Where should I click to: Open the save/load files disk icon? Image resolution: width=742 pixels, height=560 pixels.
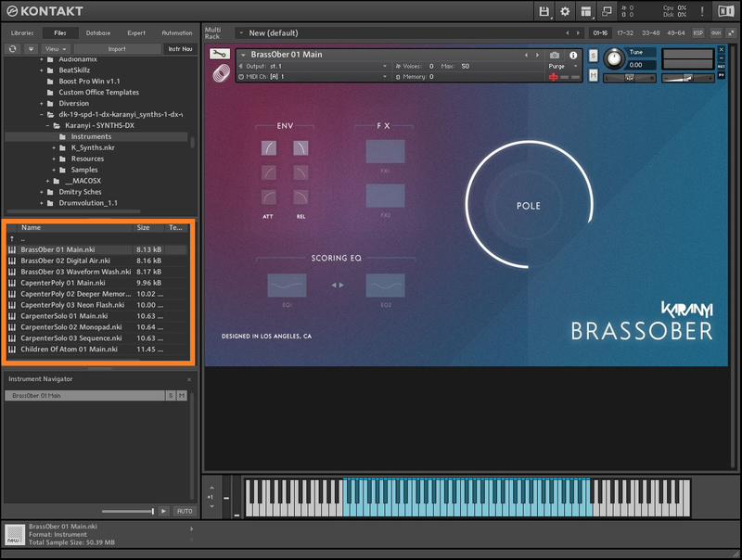click(544, 11)
